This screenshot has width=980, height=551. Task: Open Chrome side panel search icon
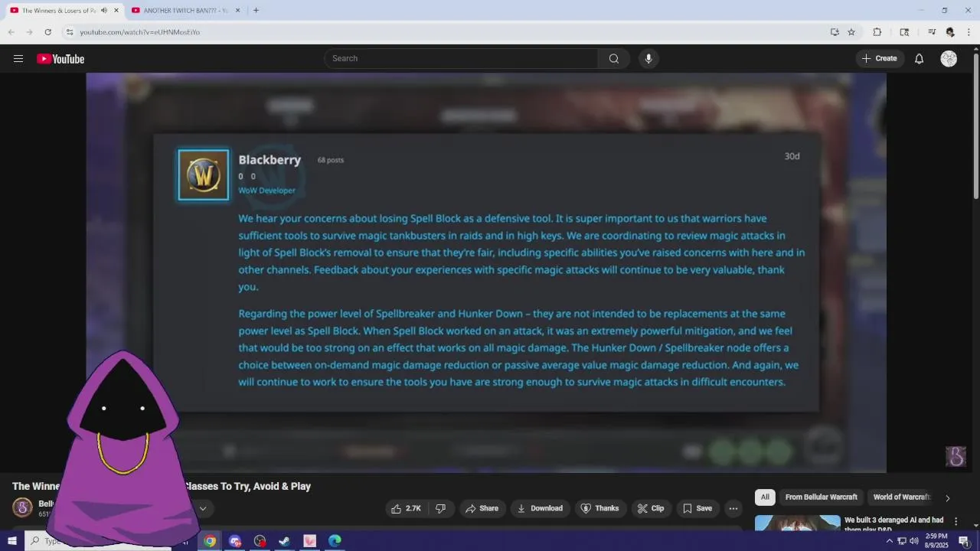pyautogui.click(x=904, y=32)
